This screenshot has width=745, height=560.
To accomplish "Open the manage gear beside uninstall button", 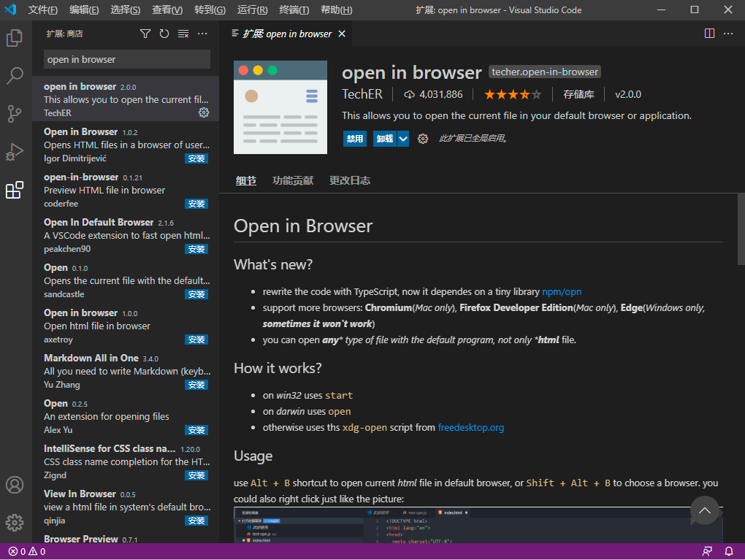I will coord(423,139).
